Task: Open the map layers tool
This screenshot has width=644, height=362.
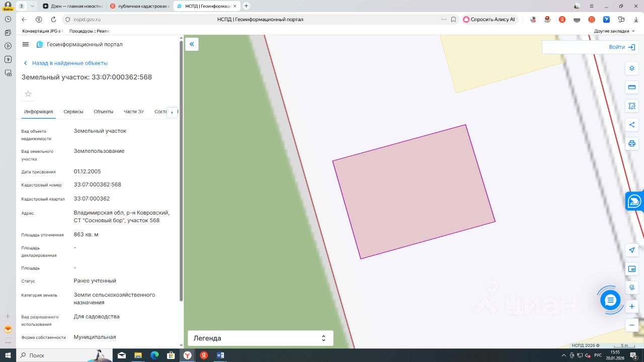Action: (x=632, y=68)
